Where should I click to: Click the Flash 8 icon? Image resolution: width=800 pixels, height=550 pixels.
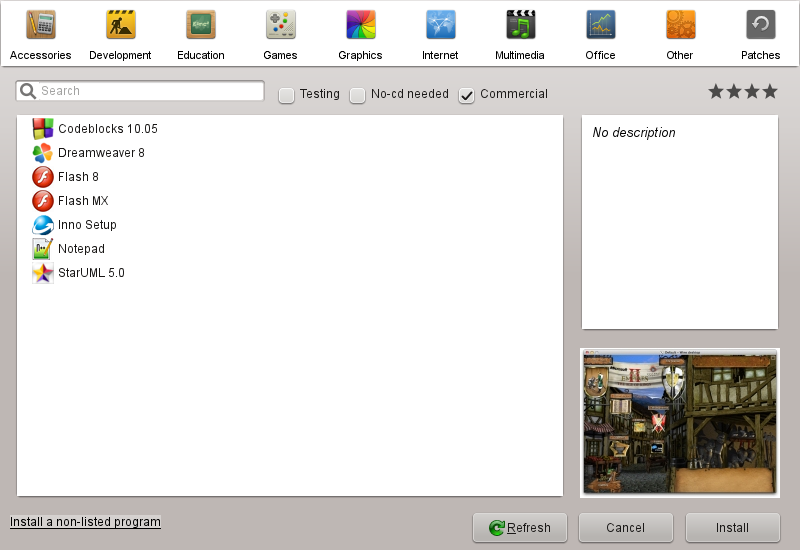coord(43,177)
